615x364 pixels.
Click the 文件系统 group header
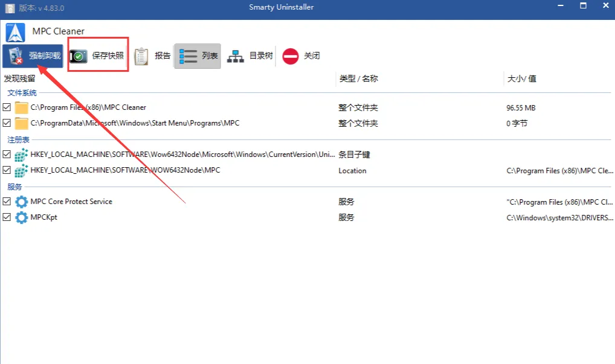coord(22,93)
